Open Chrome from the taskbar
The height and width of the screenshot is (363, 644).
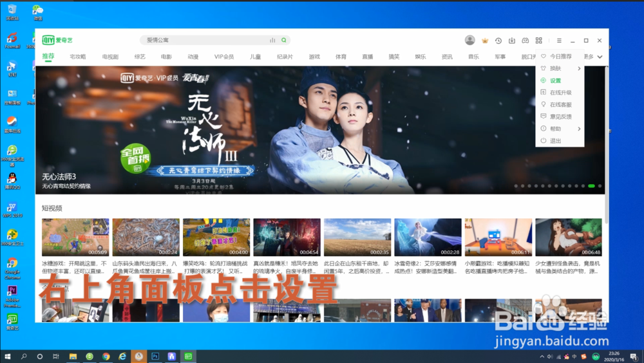coord(106,357)
